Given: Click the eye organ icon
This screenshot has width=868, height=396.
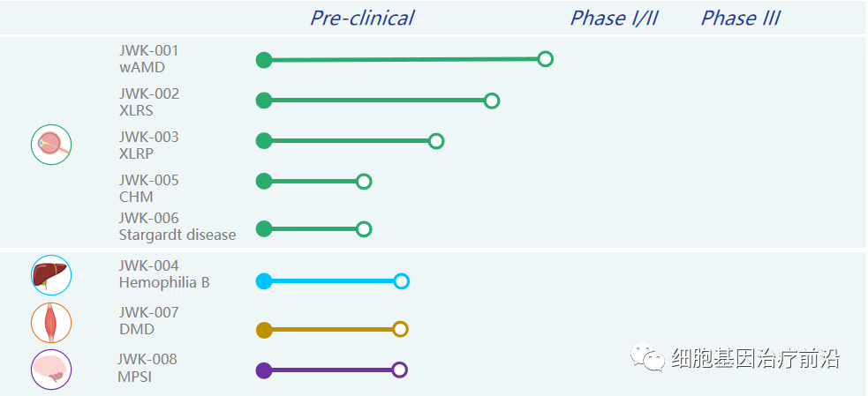Looking at the screenshot, I should point(51,145).
